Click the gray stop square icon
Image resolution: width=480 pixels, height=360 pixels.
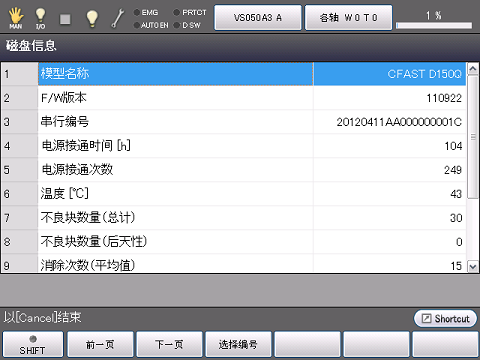[x=65, y=19]
